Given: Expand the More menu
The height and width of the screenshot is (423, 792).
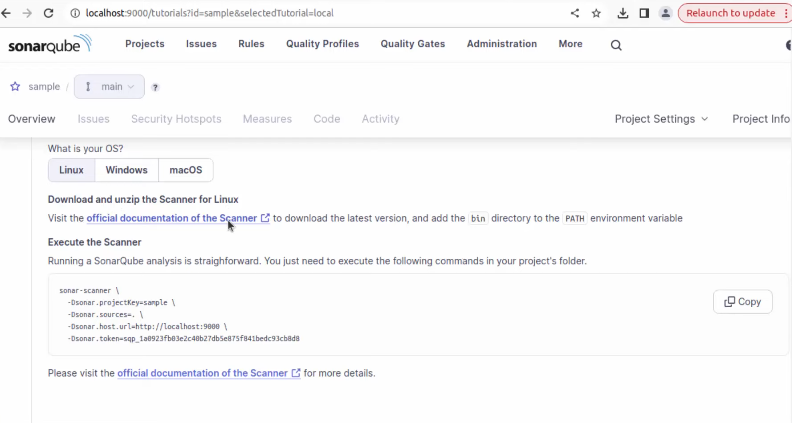Looking at the screenshot, I should [570, 44].
